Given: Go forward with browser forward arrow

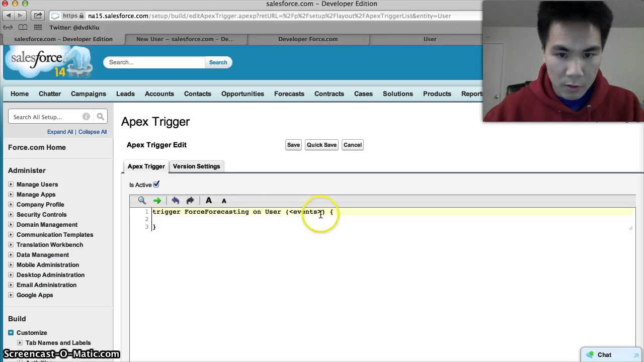Looking at the screenshot, I should [x=22, y=16].
